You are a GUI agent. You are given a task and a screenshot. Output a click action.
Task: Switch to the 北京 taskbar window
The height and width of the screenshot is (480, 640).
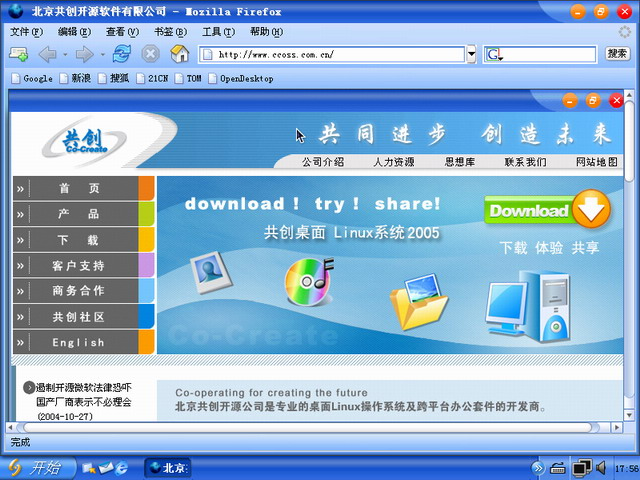tap(168, 468)
